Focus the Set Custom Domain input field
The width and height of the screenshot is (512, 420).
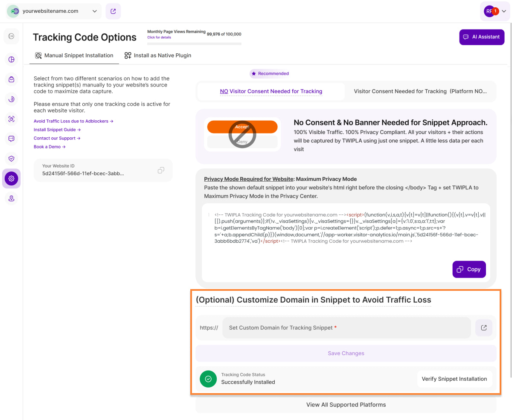pyautogui.click(x=346, y=328)
